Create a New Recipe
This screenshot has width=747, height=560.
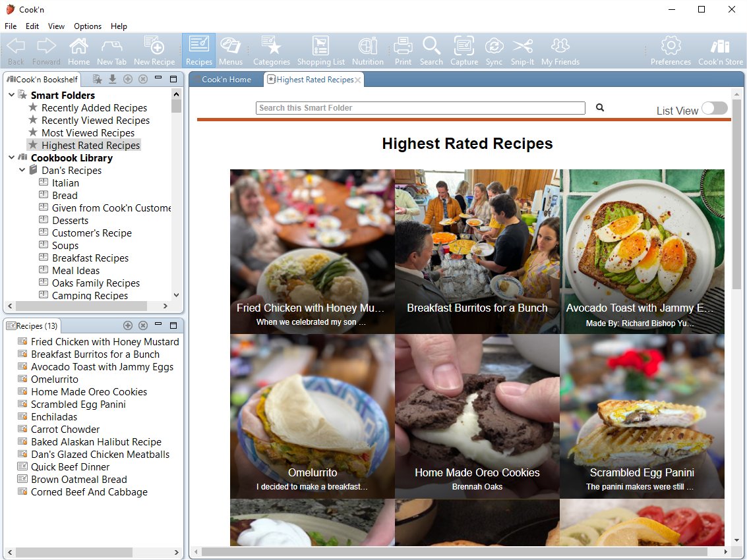click(x=154, y=51)
